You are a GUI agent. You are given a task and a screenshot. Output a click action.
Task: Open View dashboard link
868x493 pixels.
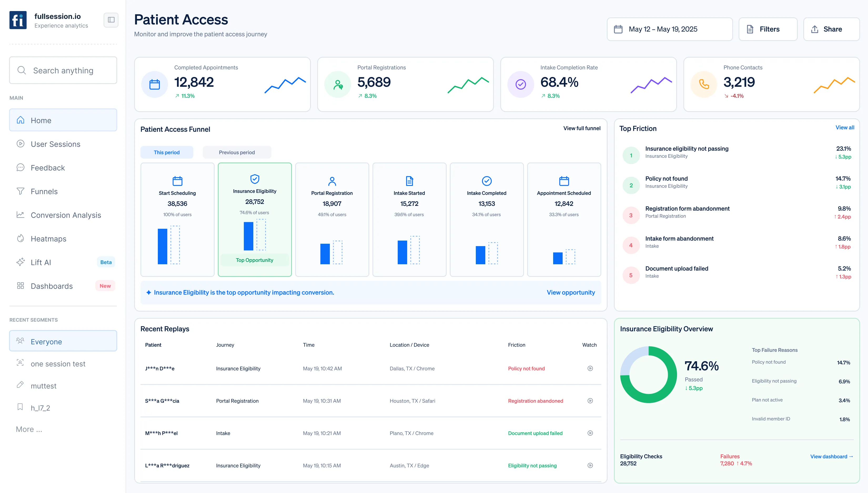click(x=831, y=456)
